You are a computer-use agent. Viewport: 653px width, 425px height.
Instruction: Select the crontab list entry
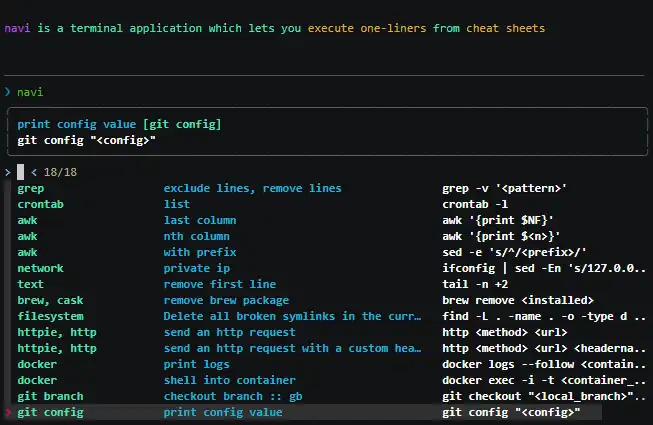(x=176, y=204)
